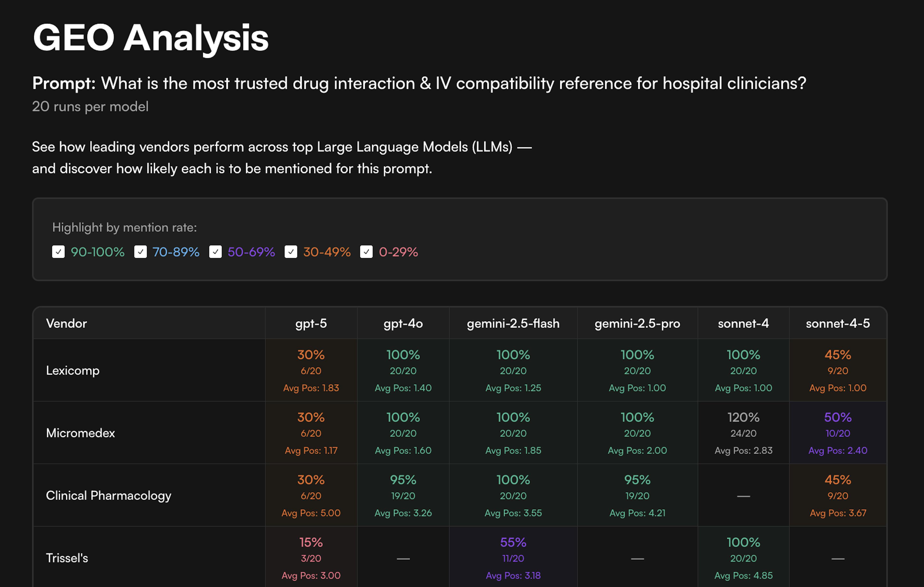
Task: Disable the 50-69% highlight checkbox
Action: pyautogui.click(x=215, y=252)
